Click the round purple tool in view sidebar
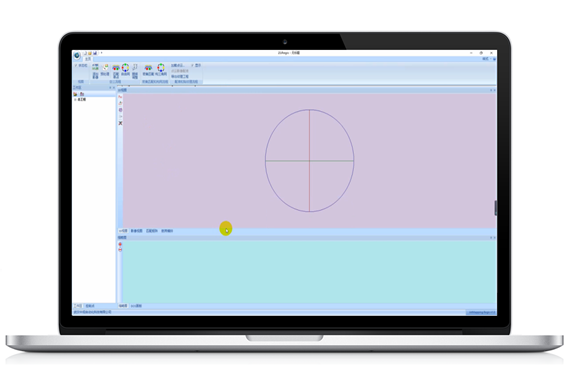The height and width of the screenshot is (392, 569). (x=120, y=110)
